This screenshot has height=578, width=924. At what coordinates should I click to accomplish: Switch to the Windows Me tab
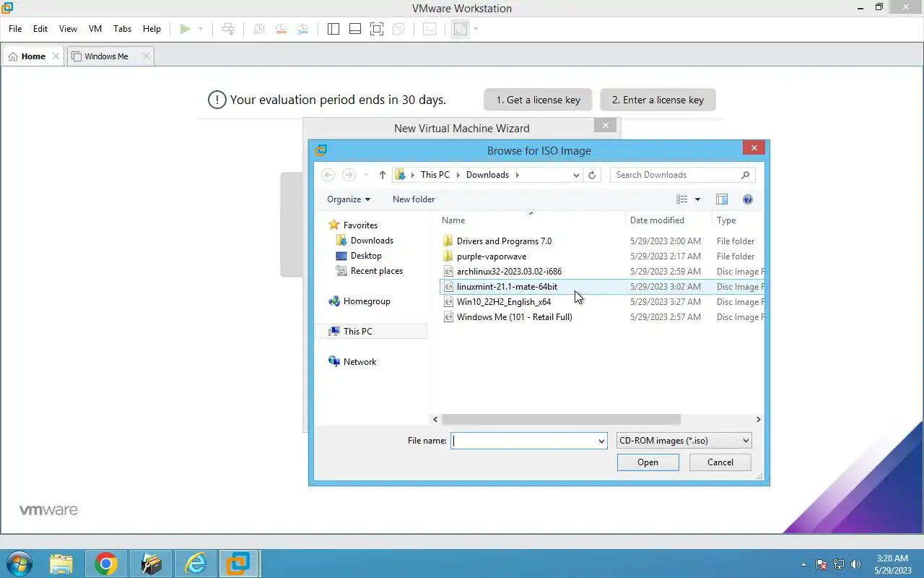pyautogui.click(x=105, y=56)
